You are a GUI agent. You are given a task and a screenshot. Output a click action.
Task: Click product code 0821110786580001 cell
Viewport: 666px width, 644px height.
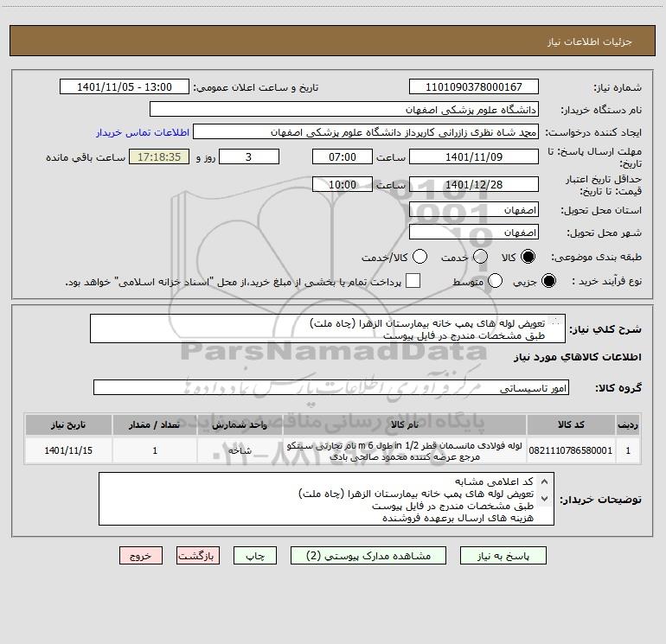571,450
